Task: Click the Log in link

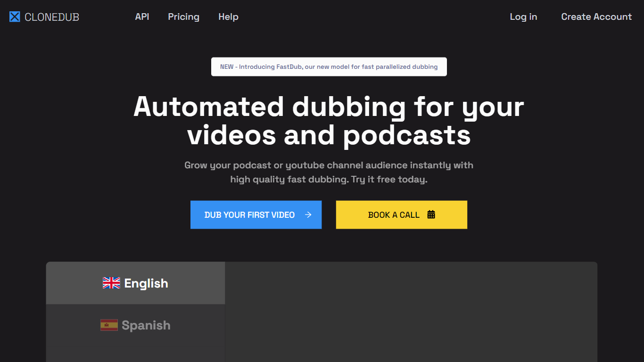Action: pos(523,16)
